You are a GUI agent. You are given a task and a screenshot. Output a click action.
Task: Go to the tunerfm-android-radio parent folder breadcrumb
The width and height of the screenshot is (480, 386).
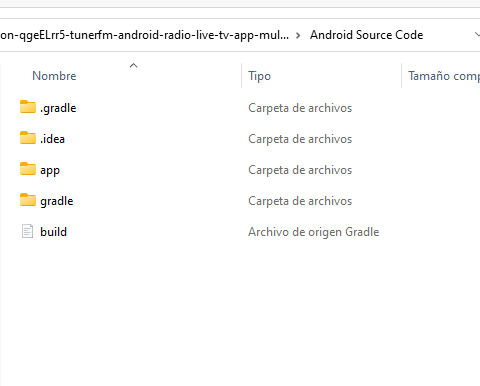point(144,35)
